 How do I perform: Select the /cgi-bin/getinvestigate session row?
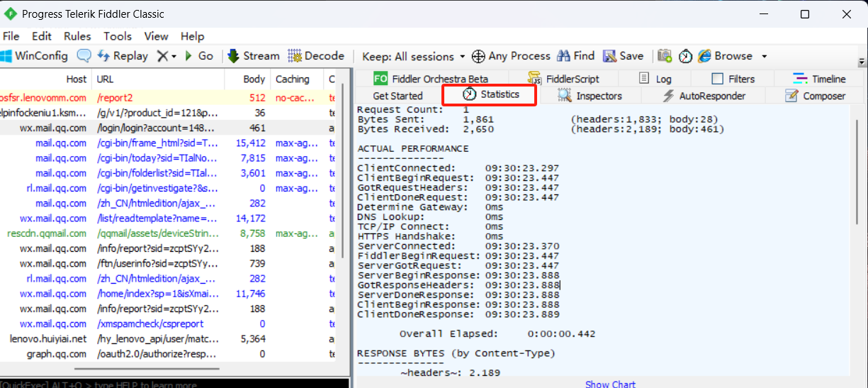tap(169, 188)
